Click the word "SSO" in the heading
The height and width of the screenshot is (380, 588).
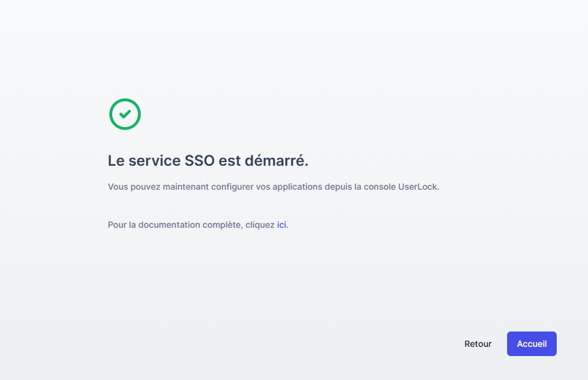[x=200, y=161]
